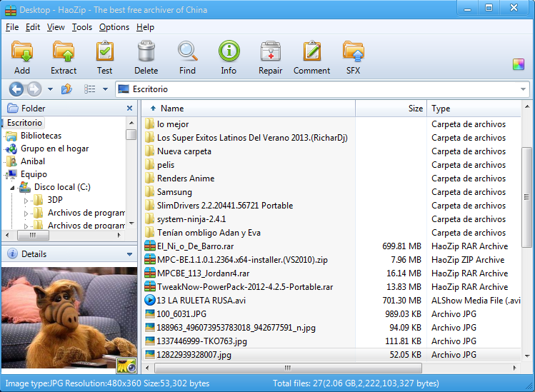This screenshot has width=535, height=392.
Task: Open Find with the magnifier icon
Action: pos(188,51)
